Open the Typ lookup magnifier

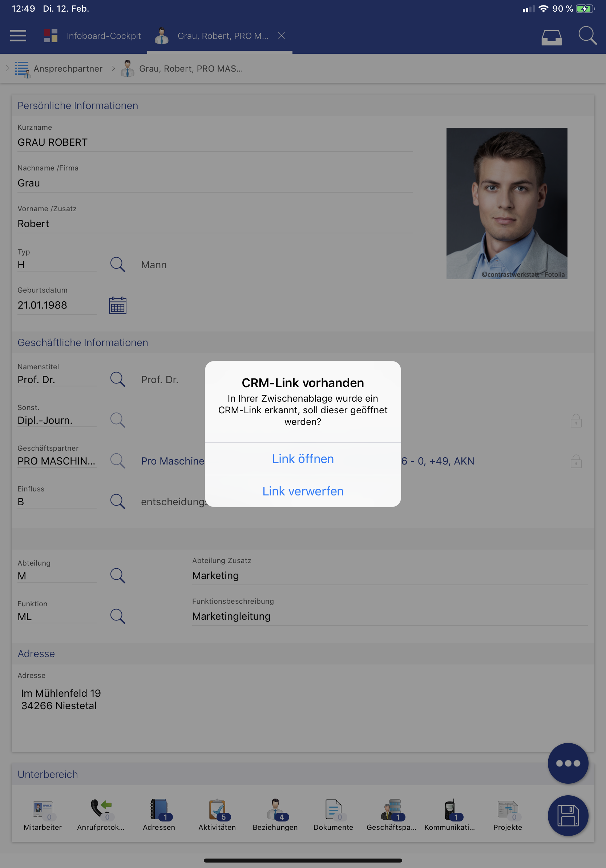[x=117, y=265]
